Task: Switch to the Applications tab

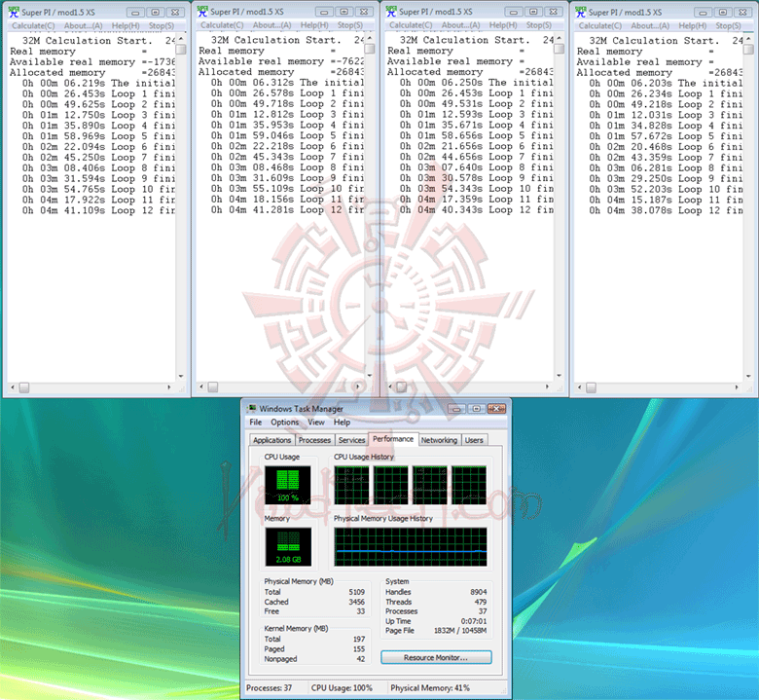Action: coord(272,440)
